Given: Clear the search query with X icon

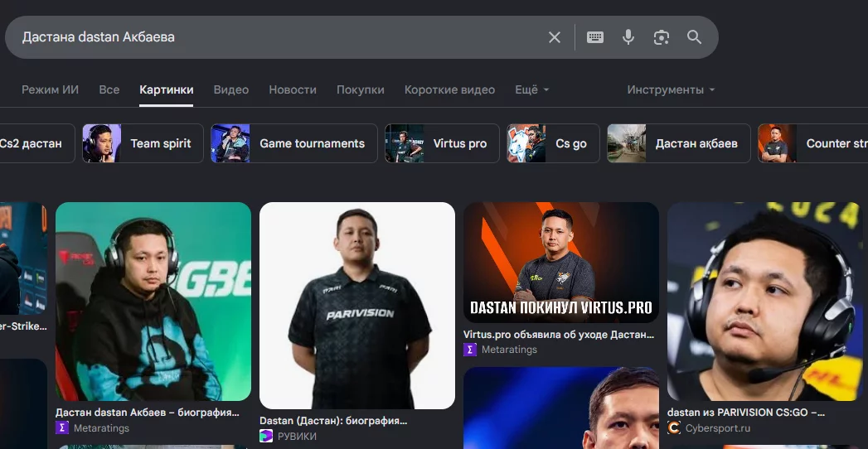Looking at the screenshot, I should (x=554, y=37).
